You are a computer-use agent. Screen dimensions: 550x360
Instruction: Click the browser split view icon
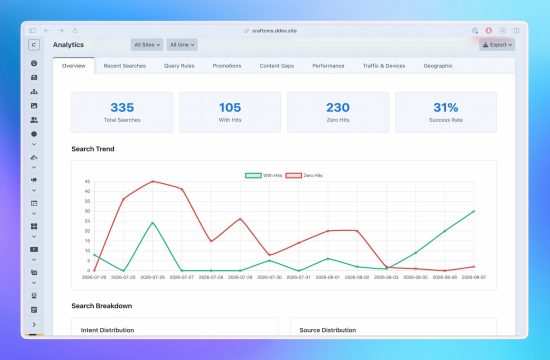pyautogui.click(x=516, y=31)
